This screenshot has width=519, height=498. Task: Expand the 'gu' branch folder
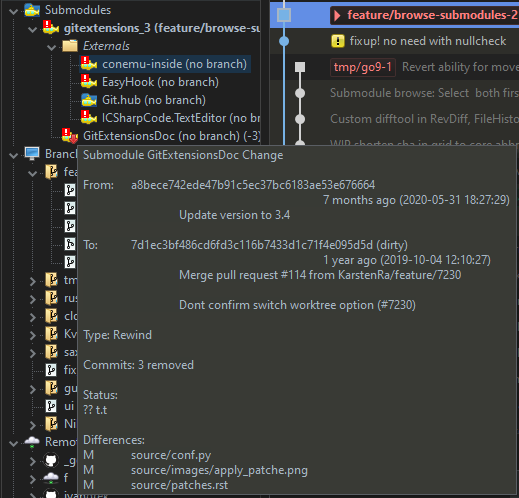click(x=32, y=389)
